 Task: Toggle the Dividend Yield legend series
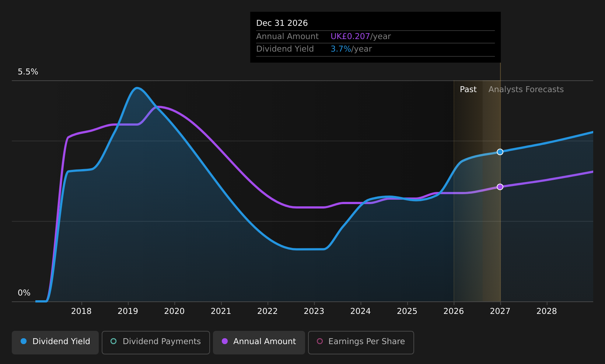pyautogui.click(x=55, y=342)
